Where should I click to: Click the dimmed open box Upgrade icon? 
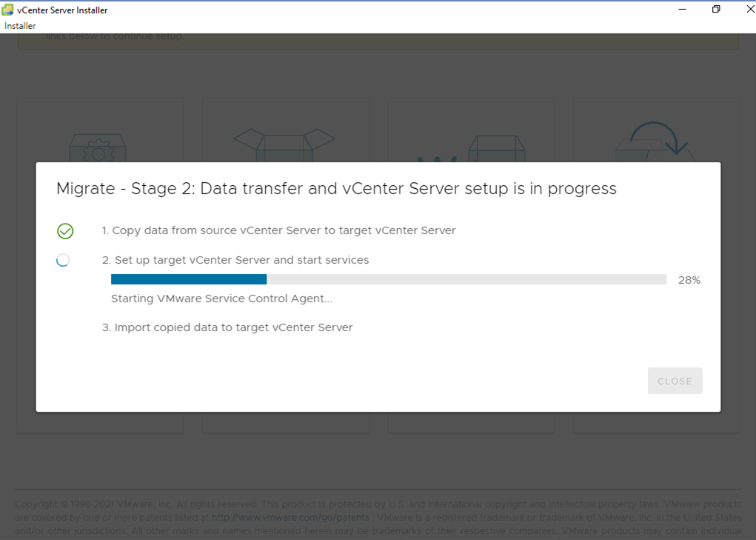pyautogui.click(x=284, y=144)
